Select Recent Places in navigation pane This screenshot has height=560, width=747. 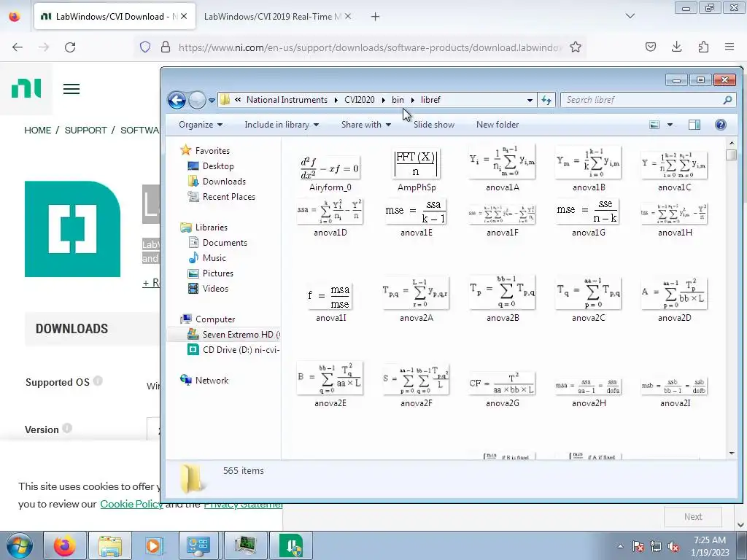click(x=222, y=197)
